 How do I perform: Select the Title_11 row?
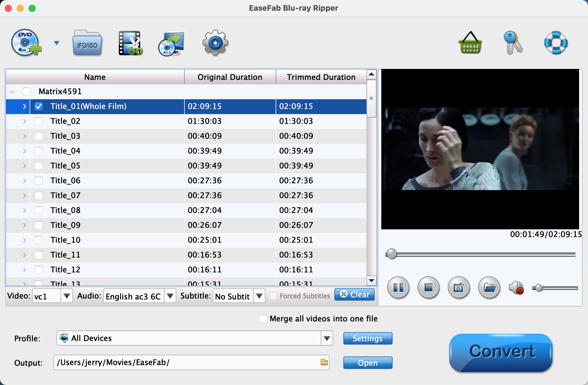pyautogui.click(x=186, y=255)
